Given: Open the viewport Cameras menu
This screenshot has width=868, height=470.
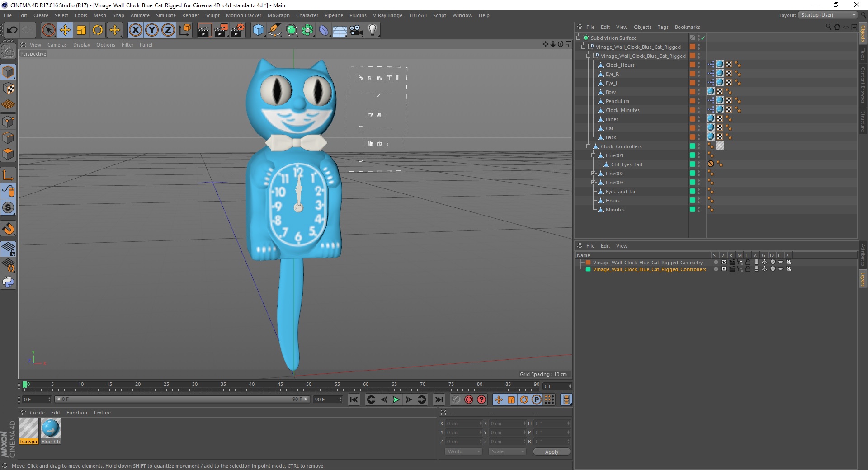Looking at the screenshot, I should pos(57,45).
